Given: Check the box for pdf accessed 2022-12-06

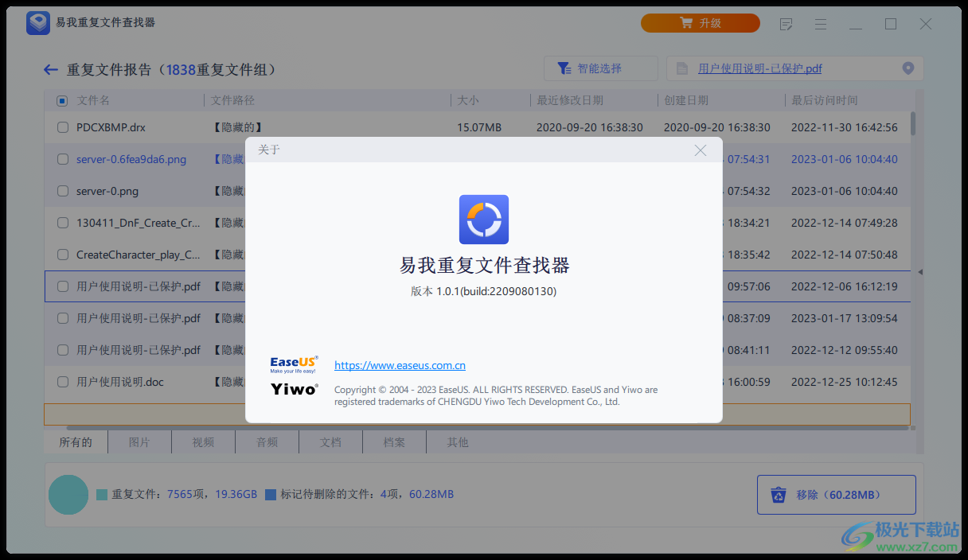Looking at the screenshot, I should pos(63,286).
